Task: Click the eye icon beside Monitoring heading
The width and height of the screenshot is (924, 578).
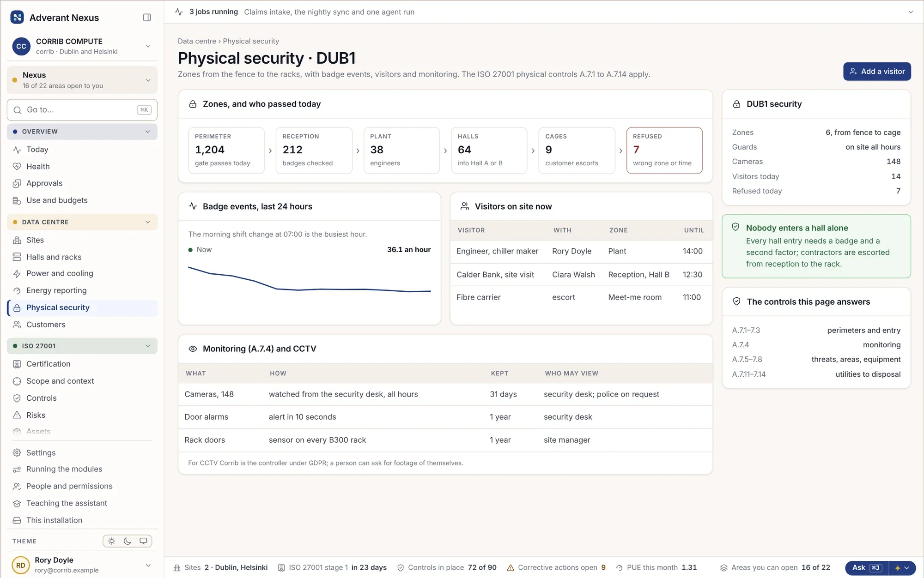Action: [x=193, y=349]
